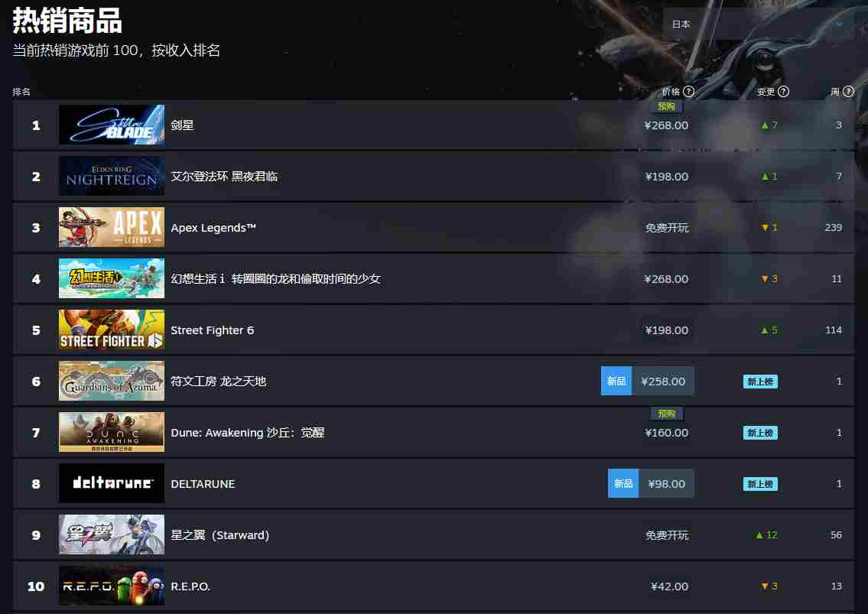The image size is (868, 614).
Task: Click the DELTARUNE ¥98.00 price button
Action: tap(651, 483)
